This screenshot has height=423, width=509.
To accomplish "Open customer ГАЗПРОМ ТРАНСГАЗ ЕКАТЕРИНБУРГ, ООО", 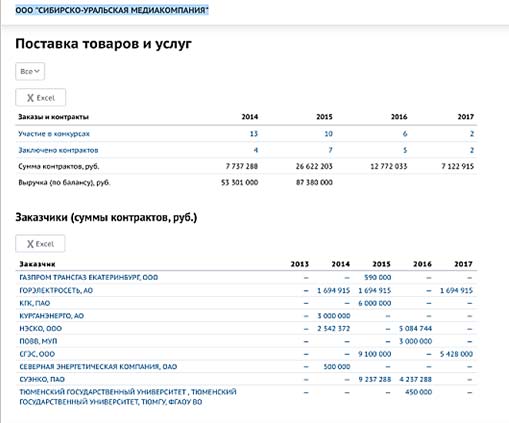I will (89, 277).
